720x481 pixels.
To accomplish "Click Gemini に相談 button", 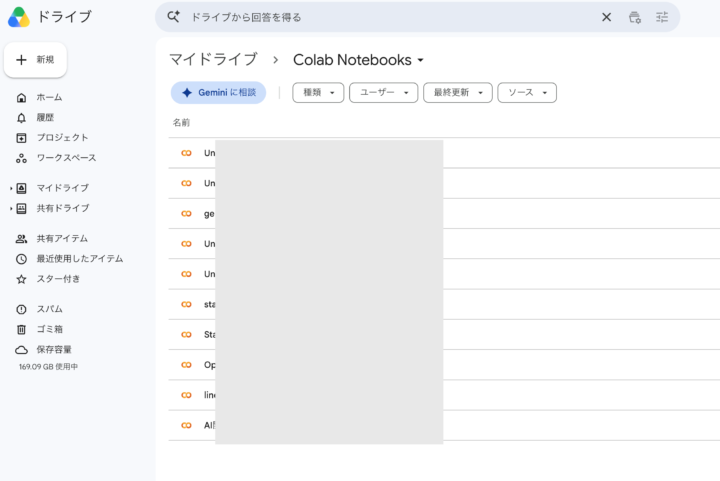I will click(219, 93).
